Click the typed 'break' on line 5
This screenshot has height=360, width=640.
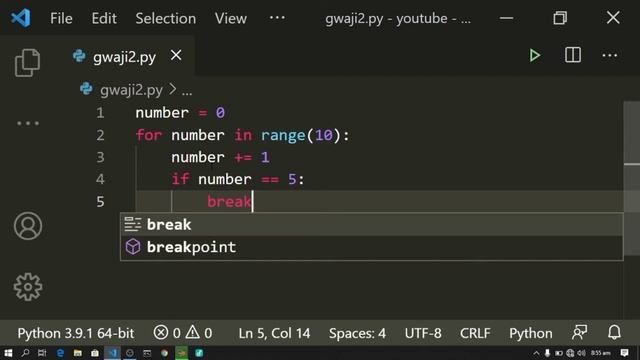point(229,201)
